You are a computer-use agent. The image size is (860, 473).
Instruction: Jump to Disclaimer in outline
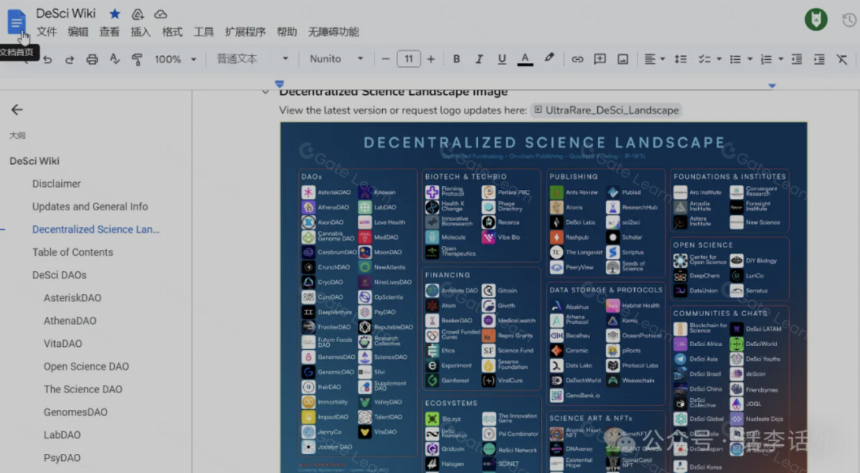(56, 184)
